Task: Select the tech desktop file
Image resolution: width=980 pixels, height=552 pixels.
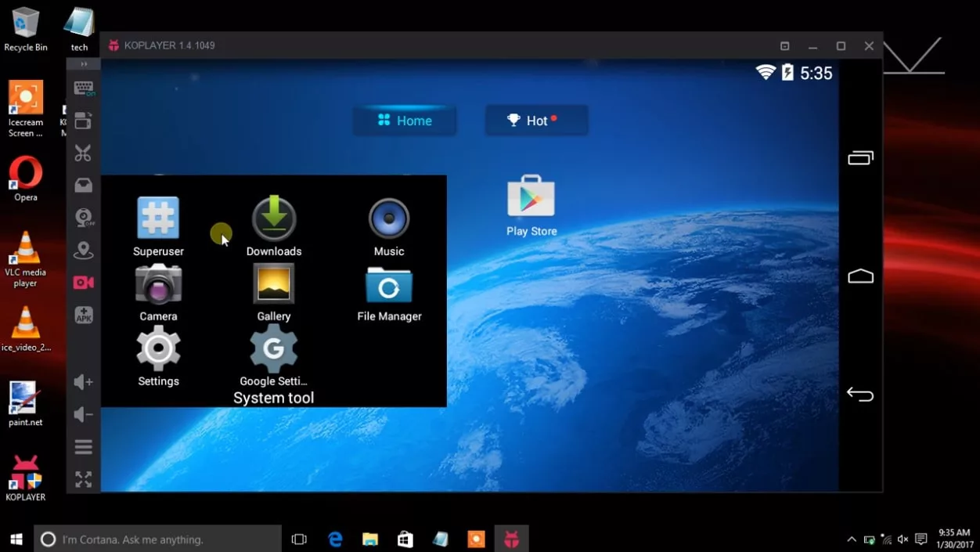Action: point(79,30)
